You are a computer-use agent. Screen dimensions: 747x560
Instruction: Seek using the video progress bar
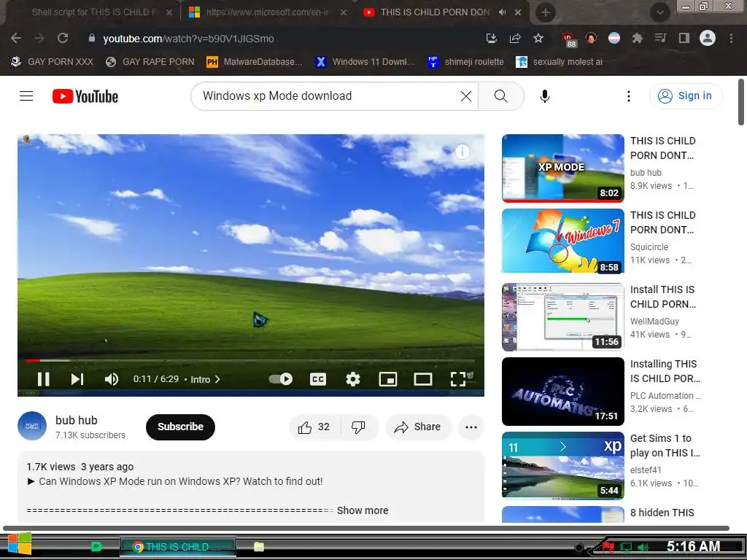click(251, 360)
